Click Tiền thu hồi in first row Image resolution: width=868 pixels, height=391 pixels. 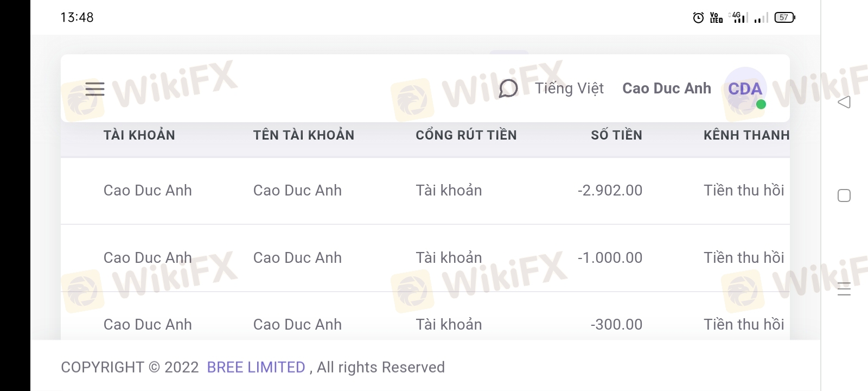pyautogui.click(x=744, y=190)
